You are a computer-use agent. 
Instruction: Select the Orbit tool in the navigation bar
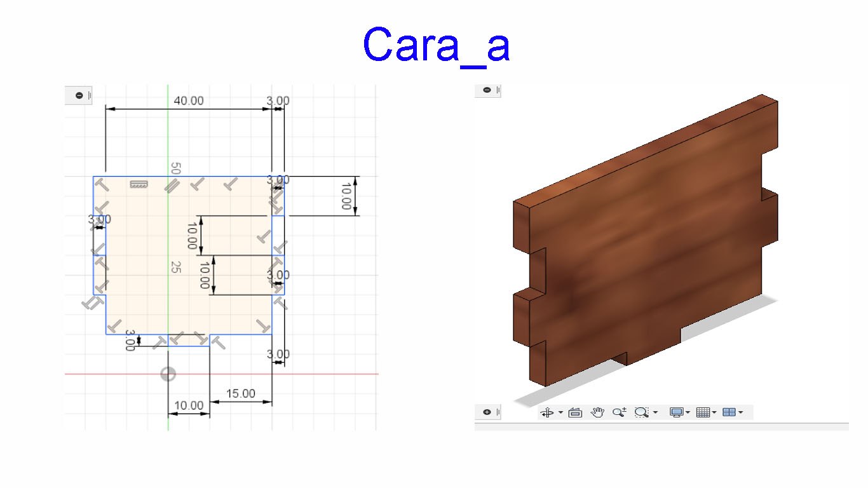[548, 412]
